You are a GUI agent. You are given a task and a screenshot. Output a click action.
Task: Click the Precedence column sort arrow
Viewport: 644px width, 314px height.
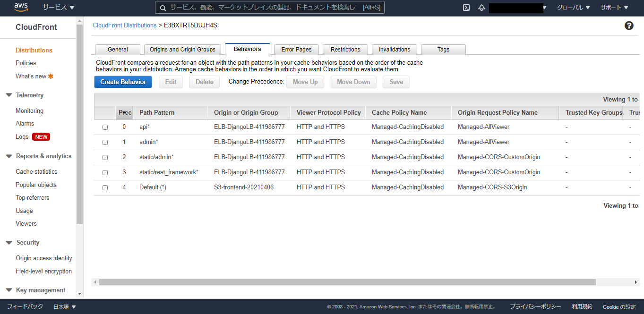(124, 113)
